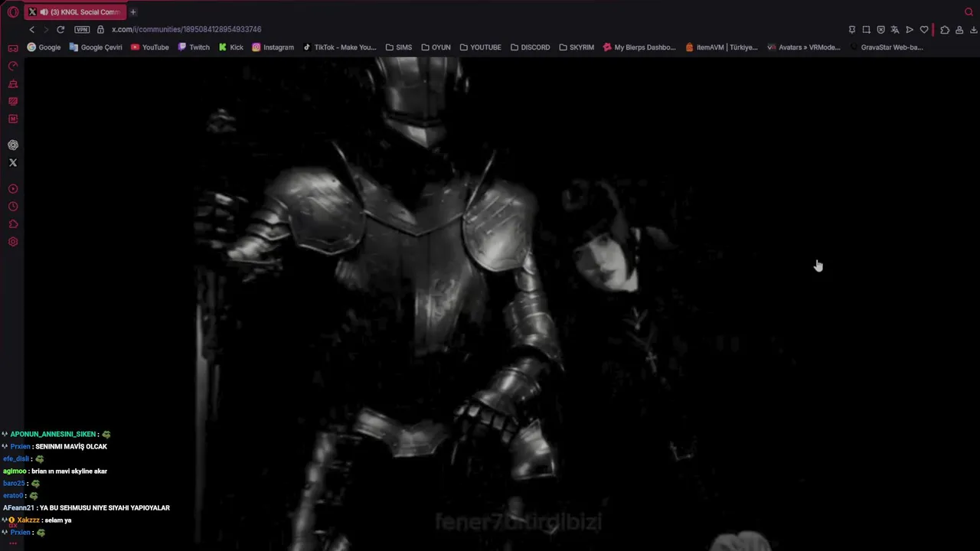Screen dimensions: 980x551
Task: Open ChatGPT in the sidebar
Action: (x=13, y=145)
